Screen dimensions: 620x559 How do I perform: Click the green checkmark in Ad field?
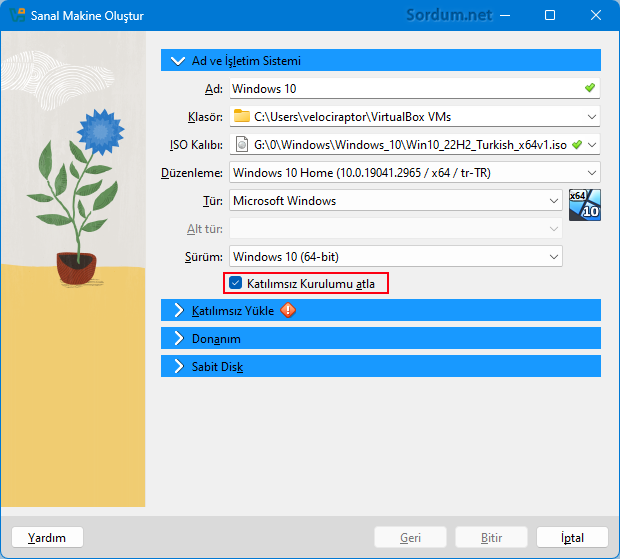(x=590, y=87)
